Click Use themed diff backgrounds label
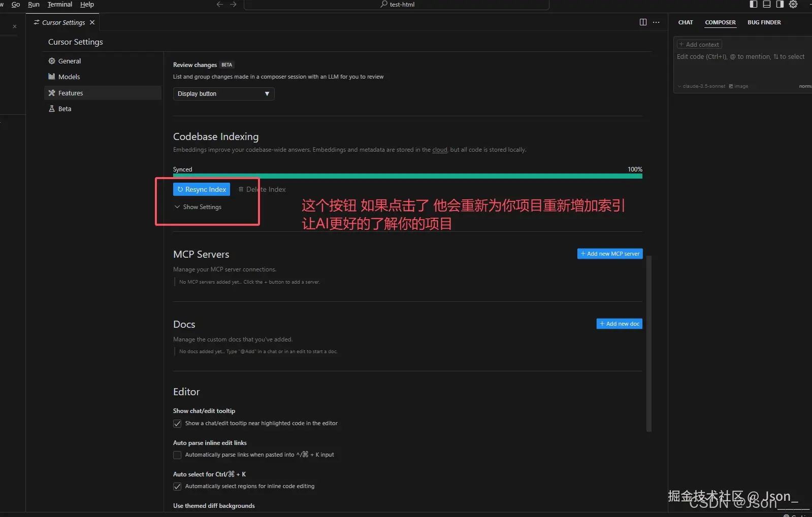The width and height of the screenshot is (812, 517). [x=214, y=506]
